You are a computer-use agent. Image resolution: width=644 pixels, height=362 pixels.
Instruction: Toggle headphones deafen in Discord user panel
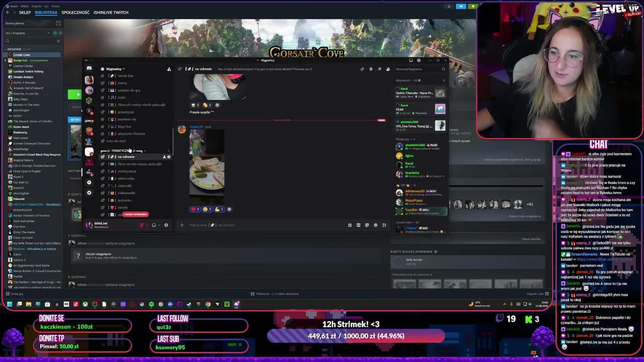(154, 225)
